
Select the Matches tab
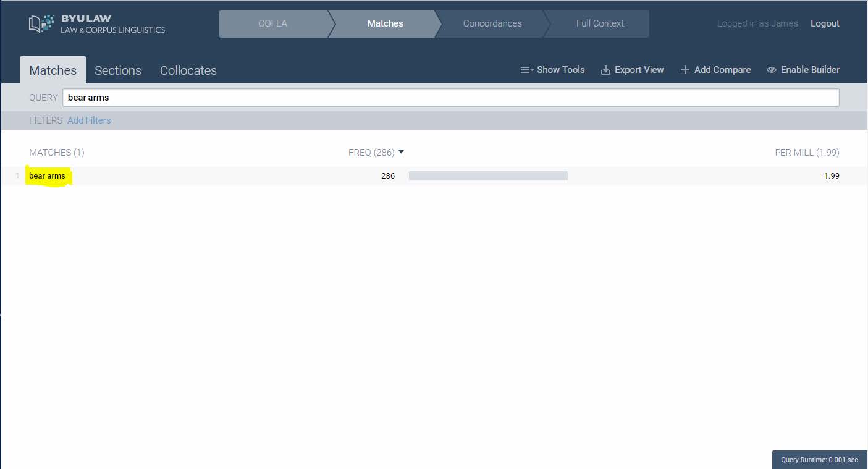(53, 70)
